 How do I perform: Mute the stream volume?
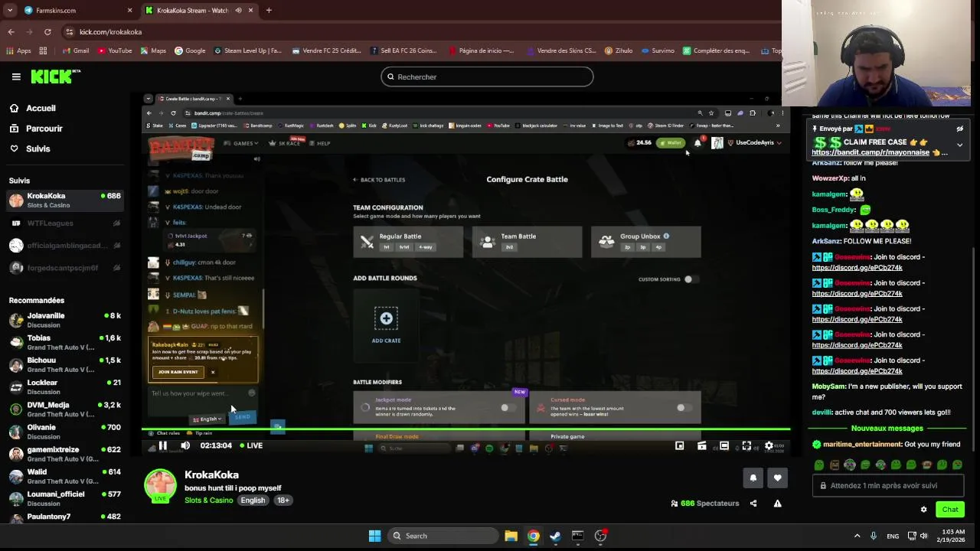click(185, 445)
